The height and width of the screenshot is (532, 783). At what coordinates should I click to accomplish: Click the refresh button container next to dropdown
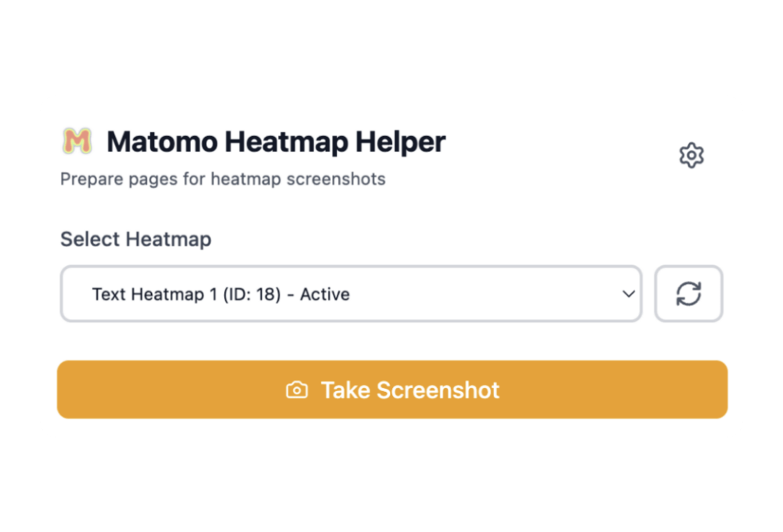[x=688, y=293]
